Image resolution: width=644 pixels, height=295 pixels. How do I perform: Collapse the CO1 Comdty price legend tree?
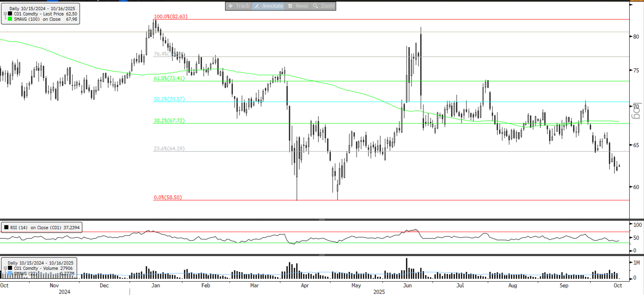point(5,14)
